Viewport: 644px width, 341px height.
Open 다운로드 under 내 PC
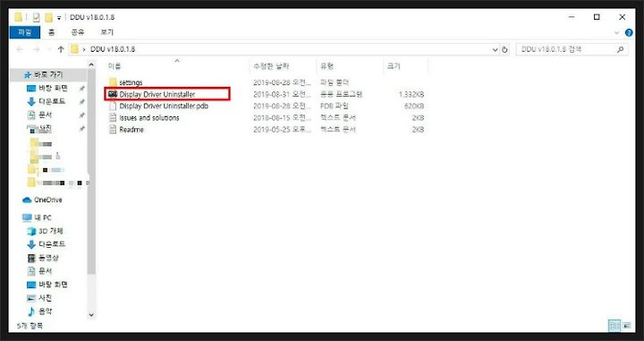(x=47, y=244)
